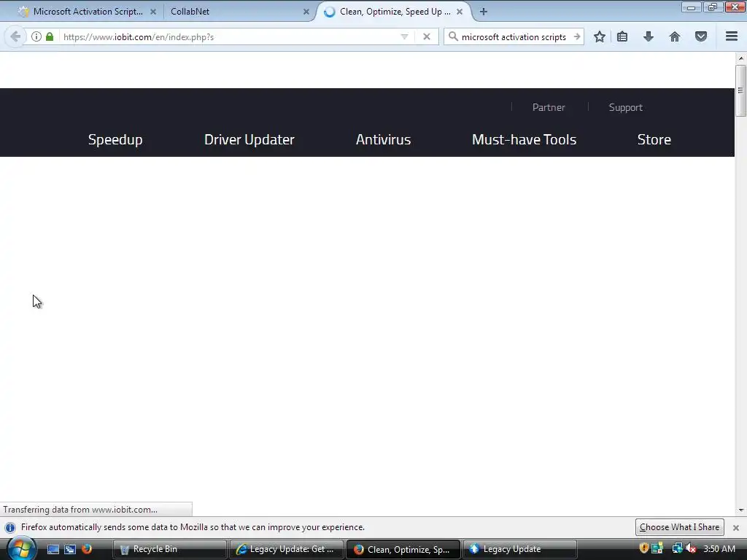747x560 pixels.
Task: Open the Partner link
Action: click(549, 107)
